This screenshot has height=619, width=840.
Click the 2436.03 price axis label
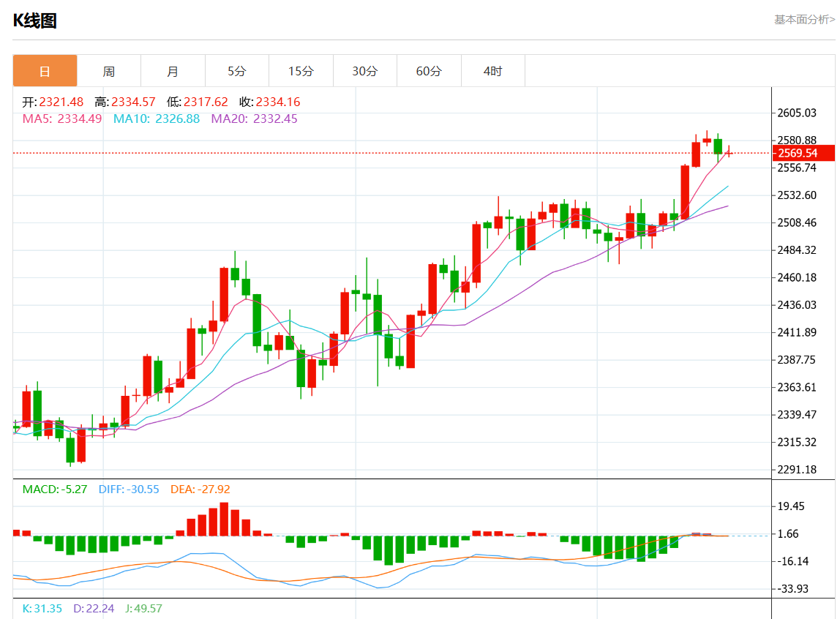tap(797, 305)
